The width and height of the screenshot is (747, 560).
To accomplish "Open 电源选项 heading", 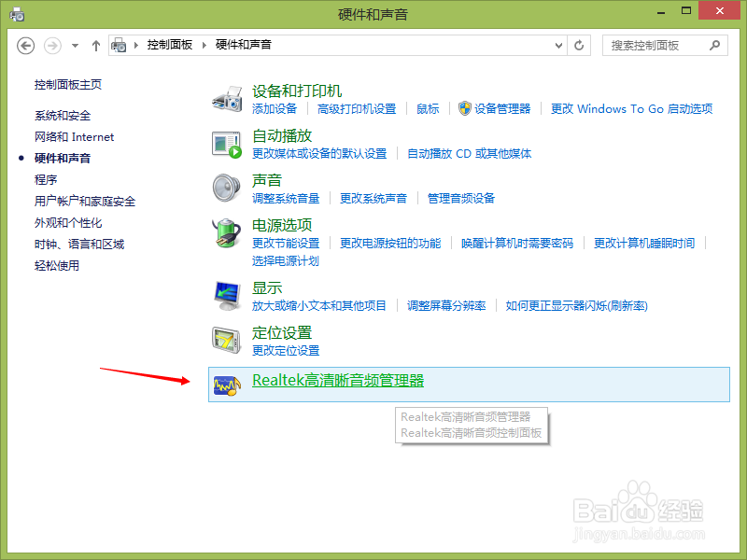I will point(282,225).
